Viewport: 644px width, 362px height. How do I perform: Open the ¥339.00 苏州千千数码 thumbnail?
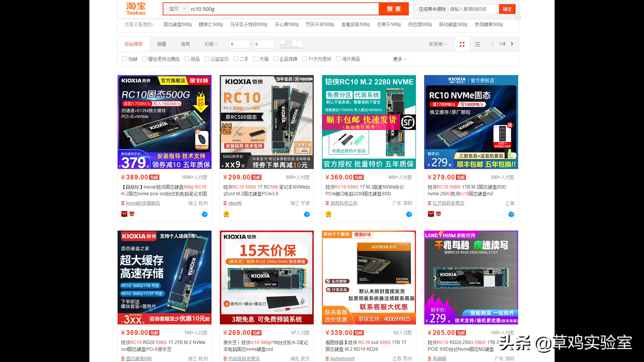click(x=369, y=277)
